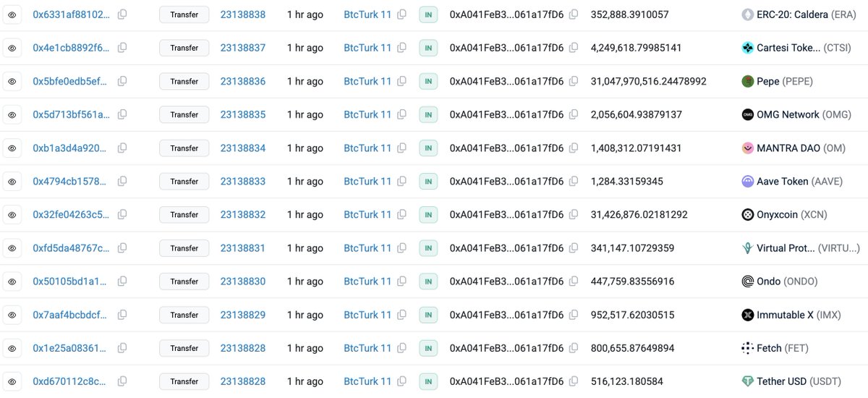
Task: Click the OMG Network token icon
Action: [x=748, y=114]
